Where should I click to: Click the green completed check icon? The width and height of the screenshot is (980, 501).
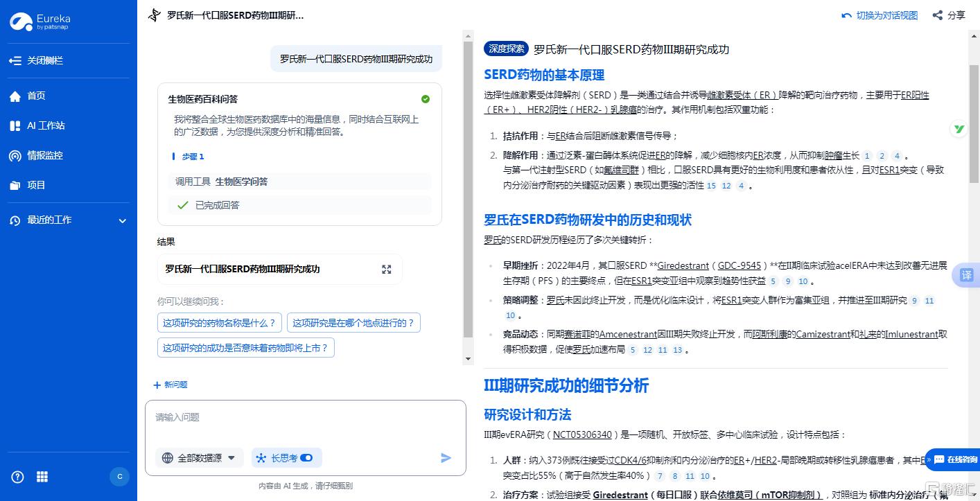[x=426, y=99]
